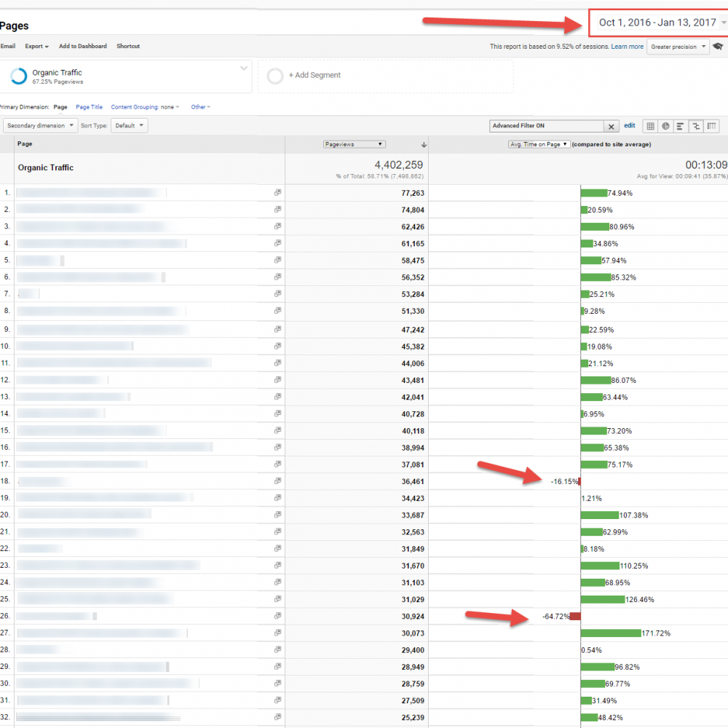
Task: Open row 36,461 page external link icon
Action: coord(277,481)
